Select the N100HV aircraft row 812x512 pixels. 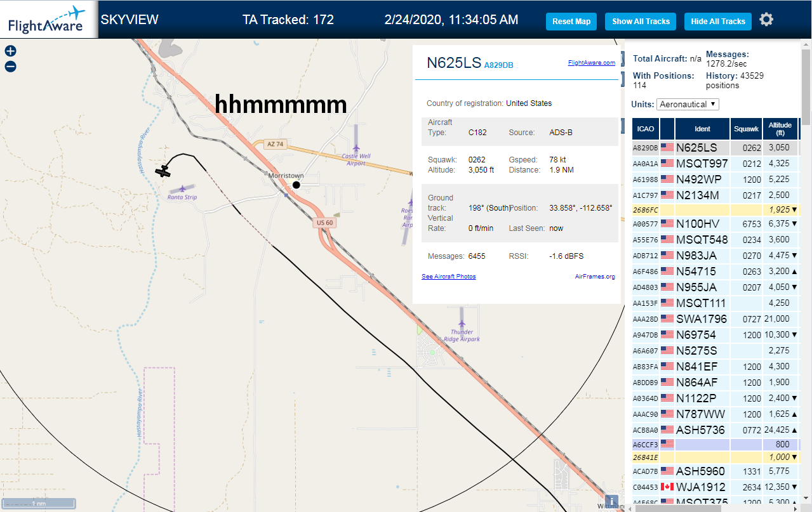pos(715,223)
